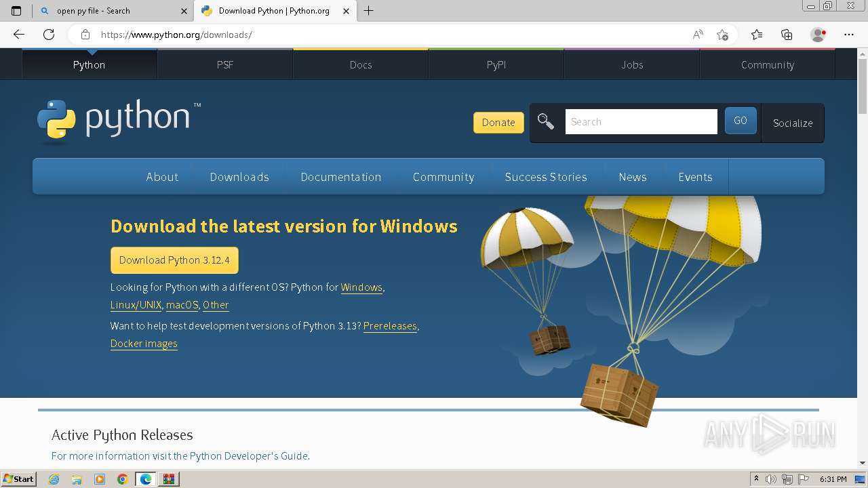The height and width of the screenshot is (488, 868).
Task: Select the Community top bar tab
Action: tap(768, 64)
